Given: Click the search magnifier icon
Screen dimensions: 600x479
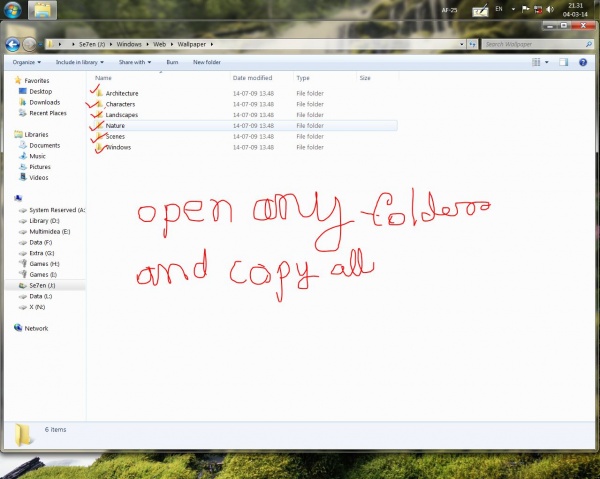Looking at the screenshot, I should [x=589, y=44].
